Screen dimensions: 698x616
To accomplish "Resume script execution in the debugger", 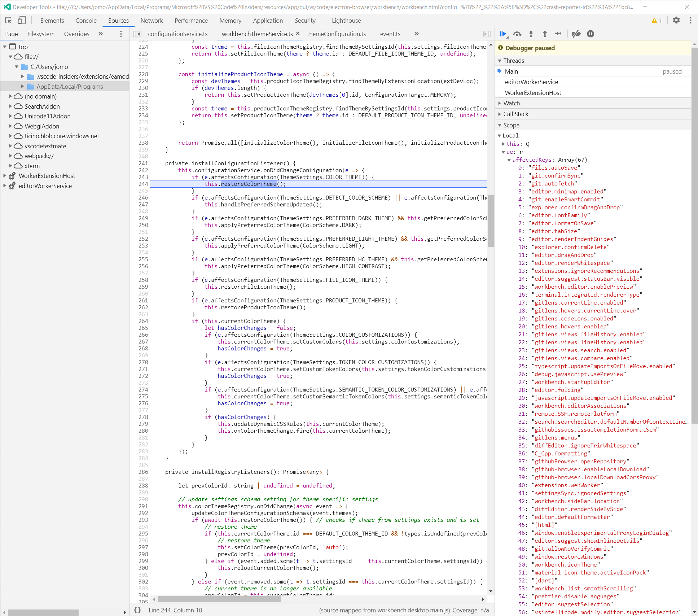I will coord(503,34).
